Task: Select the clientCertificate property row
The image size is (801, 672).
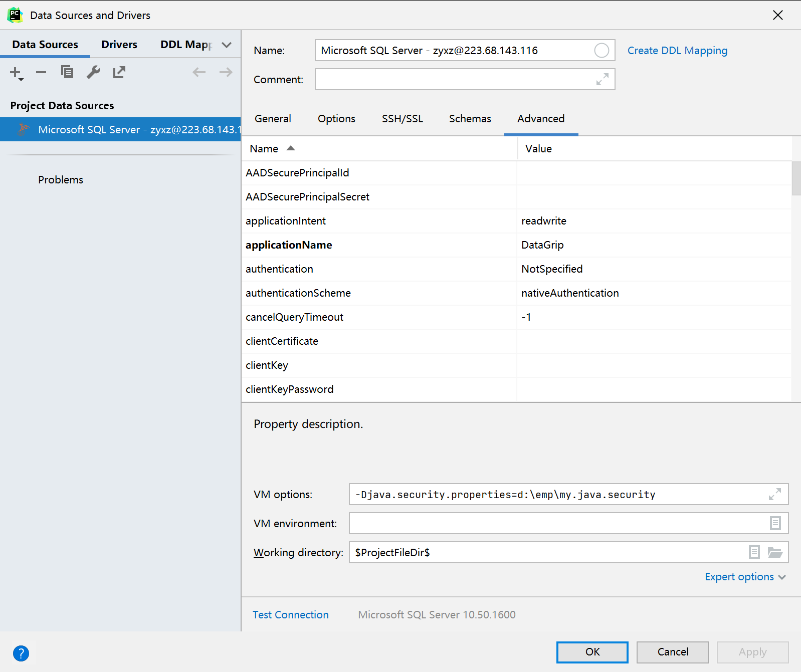Action: pos(516,341)
